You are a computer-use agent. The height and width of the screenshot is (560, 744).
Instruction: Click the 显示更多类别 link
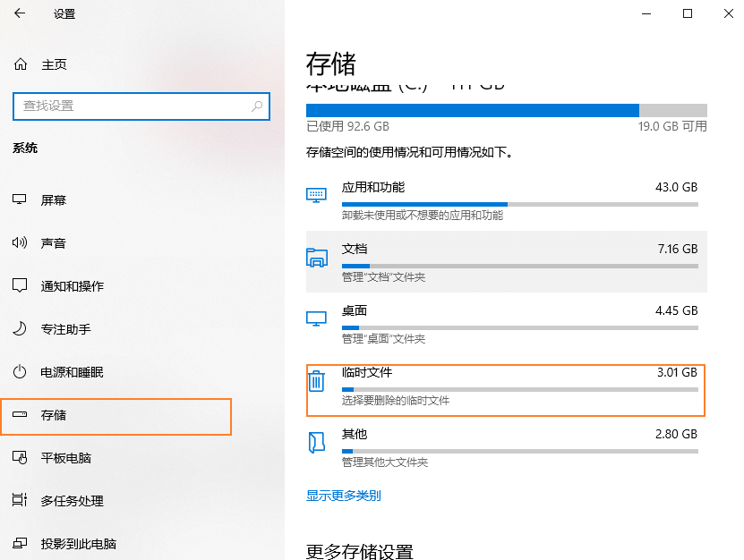tap(344, 495)
